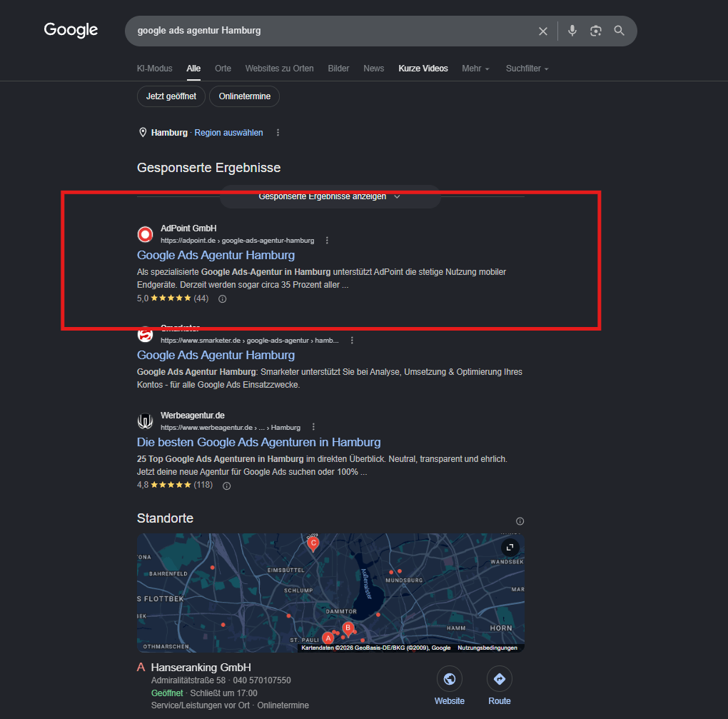
Task: Expand the Suchfilter dropdown
Action: click(x=527, y=69)
